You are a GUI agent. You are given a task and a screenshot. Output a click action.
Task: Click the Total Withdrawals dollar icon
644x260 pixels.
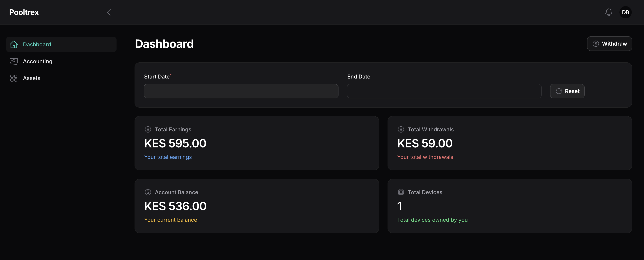tap(401, 129)
